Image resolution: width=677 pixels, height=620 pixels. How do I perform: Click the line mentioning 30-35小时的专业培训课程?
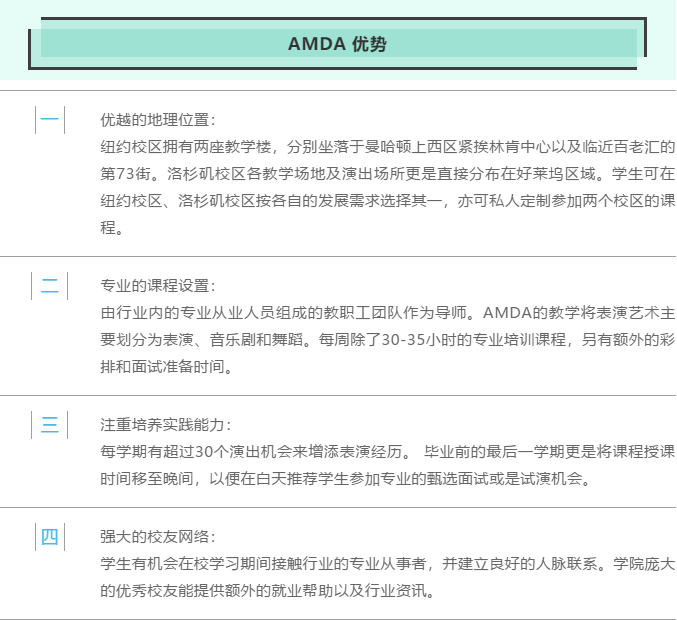coord(387,340)
